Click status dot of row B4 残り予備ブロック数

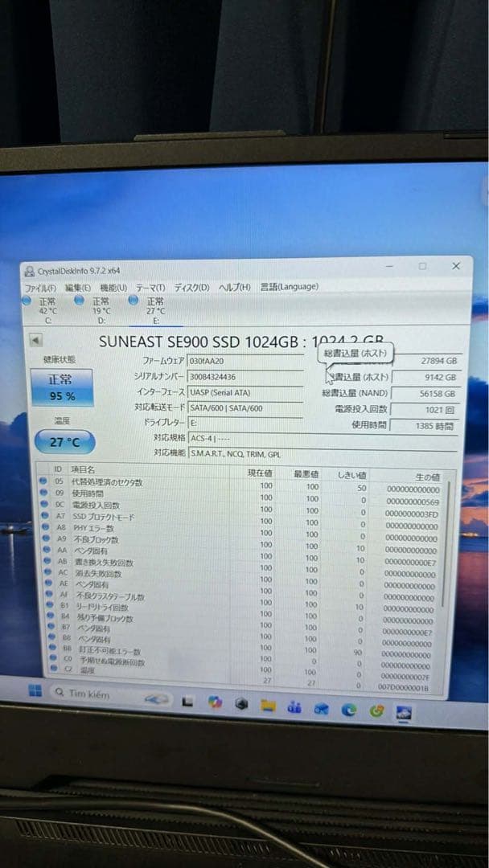[51, 616]
